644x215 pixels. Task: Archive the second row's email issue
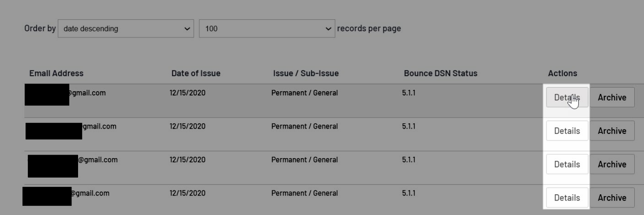coord(612,131)
